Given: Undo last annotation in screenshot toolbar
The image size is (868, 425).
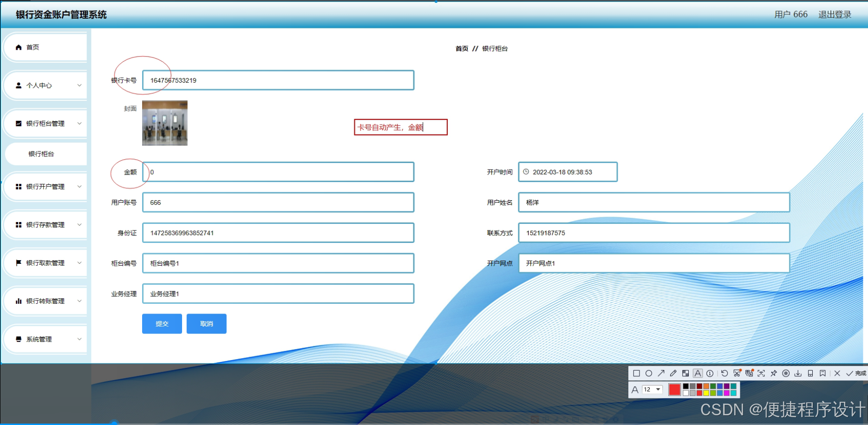Looking at the screenshot, I should click(x=724, y=373).
